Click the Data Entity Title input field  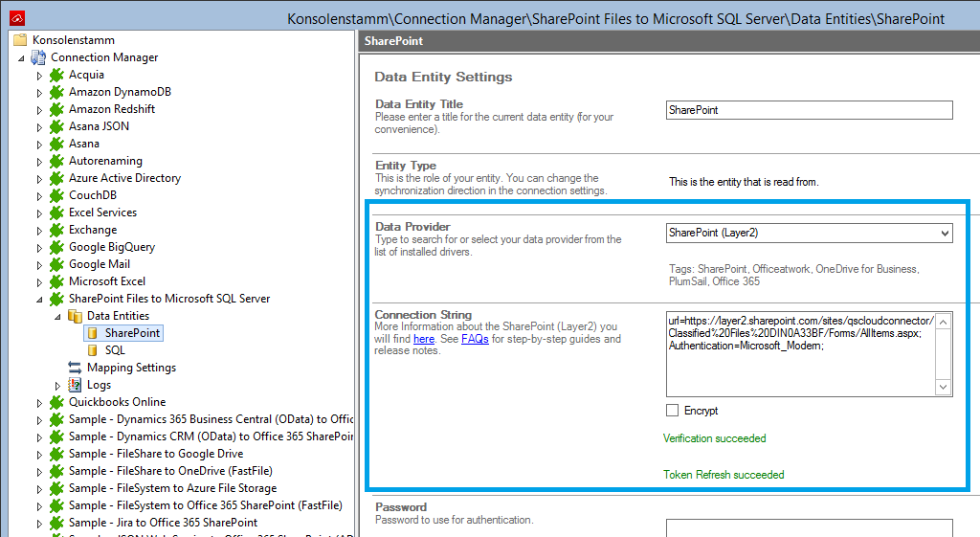point(809,110)
